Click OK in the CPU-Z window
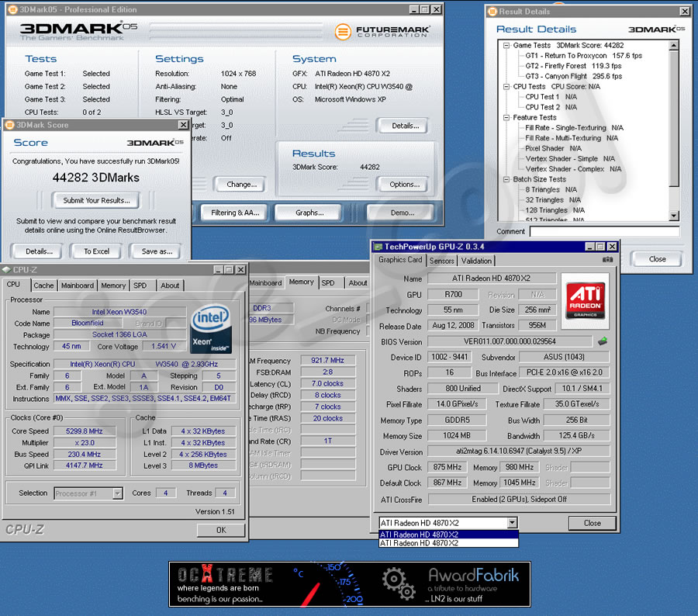Image resolution: width=698 pixels, height=616 pixels. (x=221, y=530)
